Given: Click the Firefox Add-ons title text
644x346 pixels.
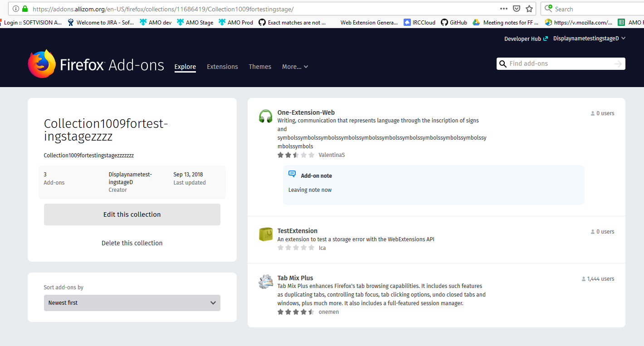Looking at the screenshot, I should coord(112,65).
